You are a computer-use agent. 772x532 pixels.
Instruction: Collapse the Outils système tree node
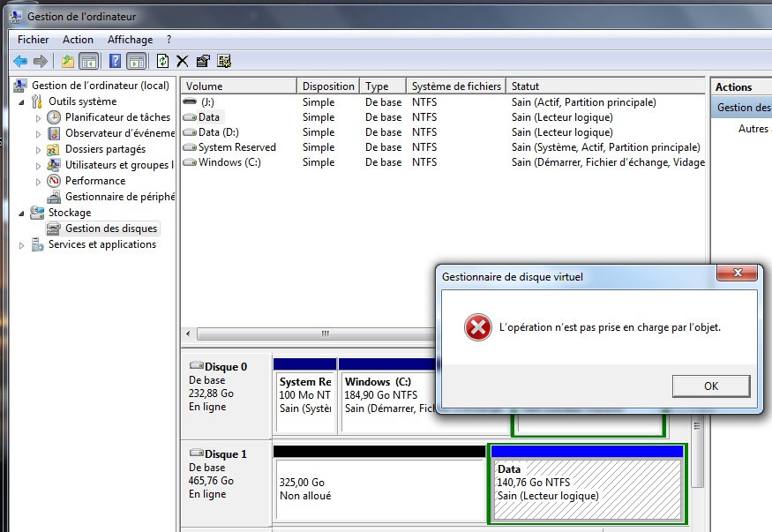pos(22,101)
